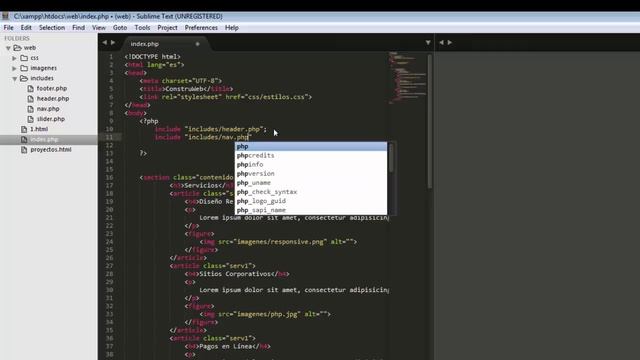
Task: Open the Goto menu
Action: pos(120,28)
